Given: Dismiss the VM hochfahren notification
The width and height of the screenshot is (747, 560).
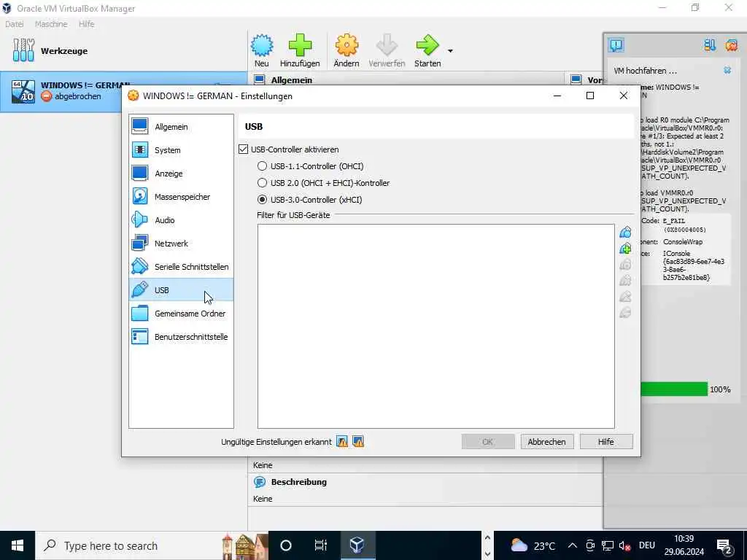Looking at the screenshot, I should pos(727,70).
